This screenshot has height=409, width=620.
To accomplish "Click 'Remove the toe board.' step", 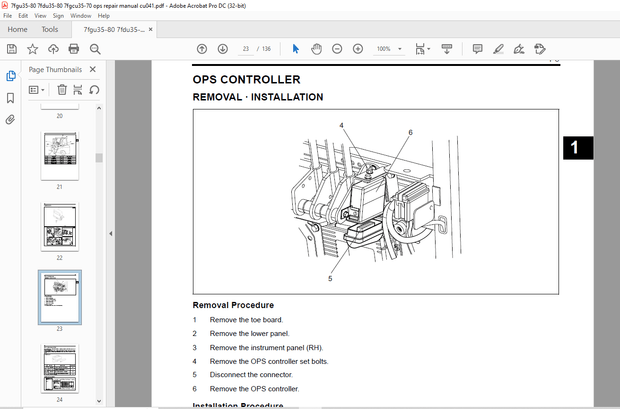I will [x=246, y=320].
